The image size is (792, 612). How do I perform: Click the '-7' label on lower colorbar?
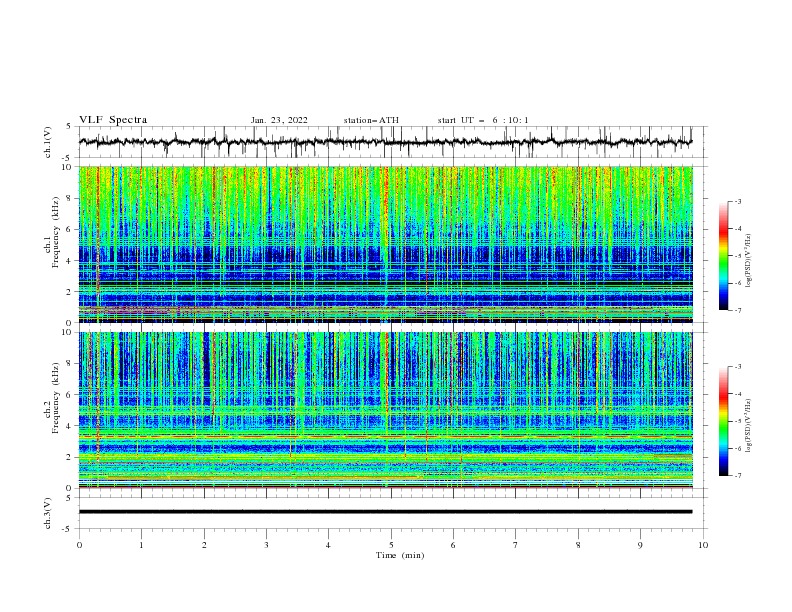click(x=738, y=476)
